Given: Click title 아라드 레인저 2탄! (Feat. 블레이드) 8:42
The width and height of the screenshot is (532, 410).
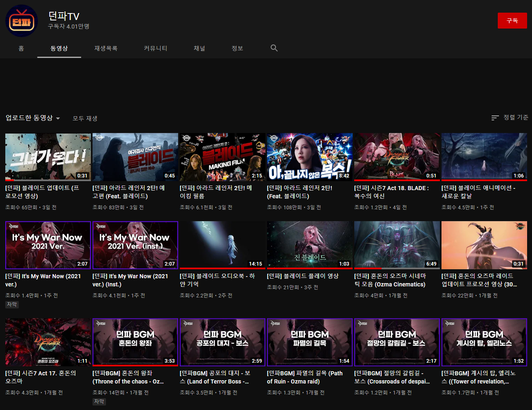Looking at the screenshot, I should [x=300, y=192].
